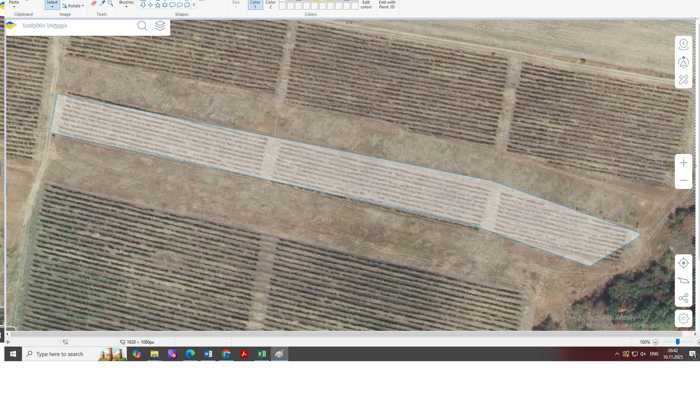Image resolution: width=700 pixels, height=394 pixels.
Task: Select Color 1 button in Paint
Action: coord(255,4)
